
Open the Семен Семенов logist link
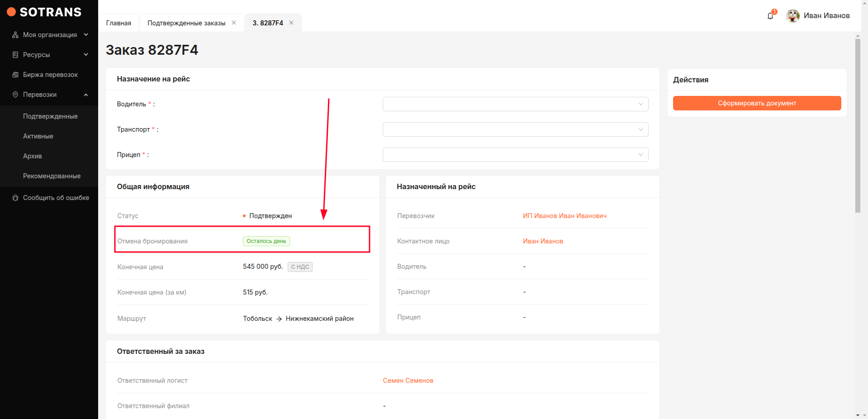(x=408, y=381)
